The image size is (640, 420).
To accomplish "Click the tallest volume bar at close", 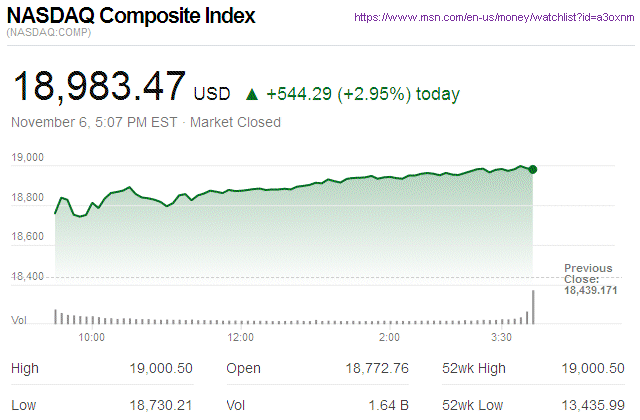I will [534, 307].
